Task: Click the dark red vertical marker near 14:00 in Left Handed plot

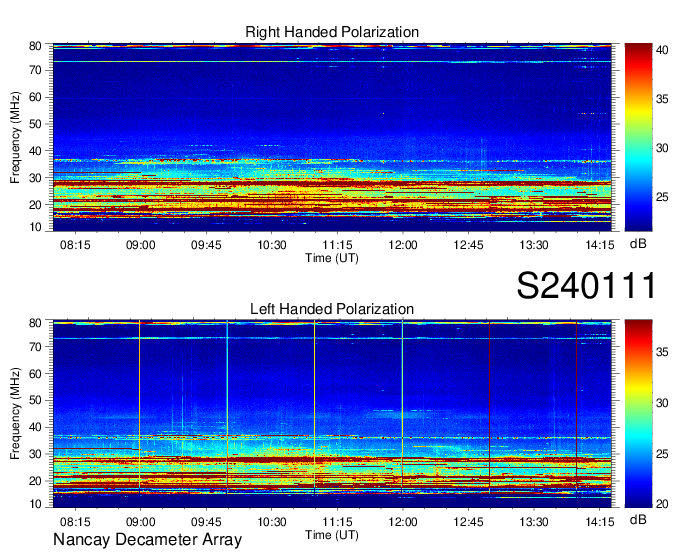Action: point(576,406)
